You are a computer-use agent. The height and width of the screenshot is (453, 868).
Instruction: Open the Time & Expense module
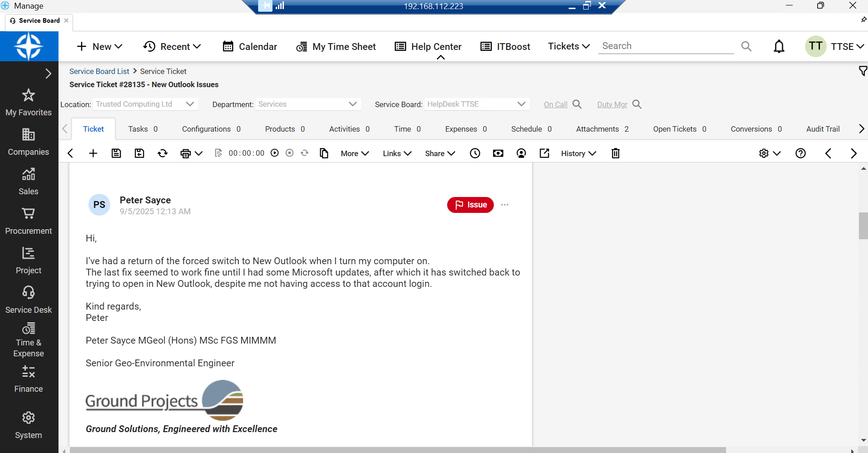[29, 340]
